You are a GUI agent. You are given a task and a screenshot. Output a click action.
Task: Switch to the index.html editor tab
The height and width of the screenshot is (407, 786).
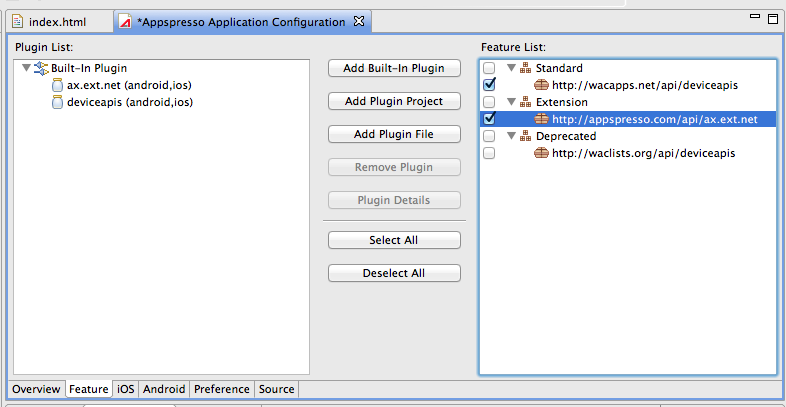pos(59,22)
